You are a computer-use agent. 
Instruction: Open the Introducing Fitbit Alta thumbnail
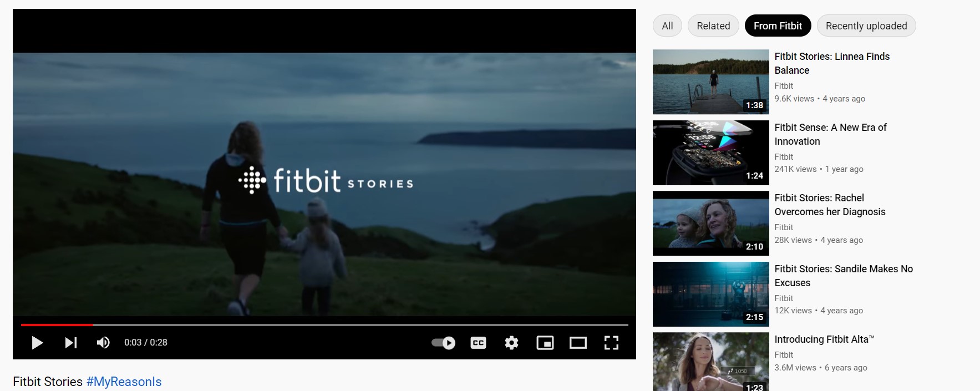point(710,362)
